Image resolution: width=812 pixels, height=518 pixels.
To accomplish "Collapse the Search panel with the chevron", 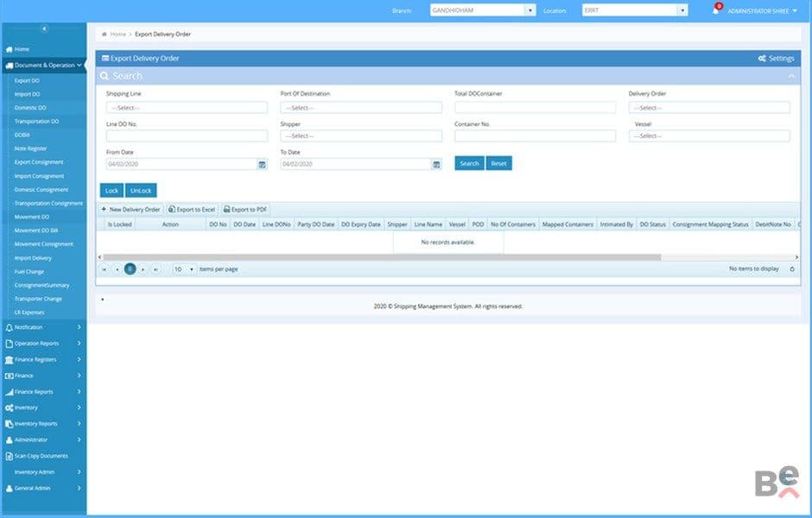I will click(x=790, y=77).
